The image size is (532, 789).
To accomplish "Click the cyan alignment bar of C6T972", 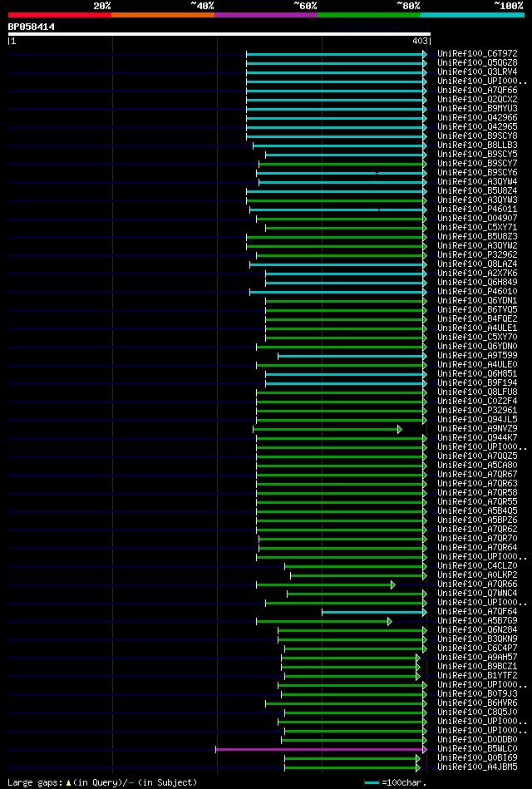I will pyautogui.click(x=336, y=53).
